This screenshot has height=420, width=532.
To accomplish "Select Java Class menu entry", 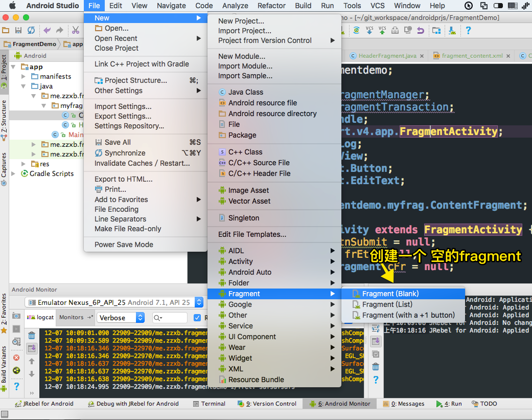I will 274,92.
